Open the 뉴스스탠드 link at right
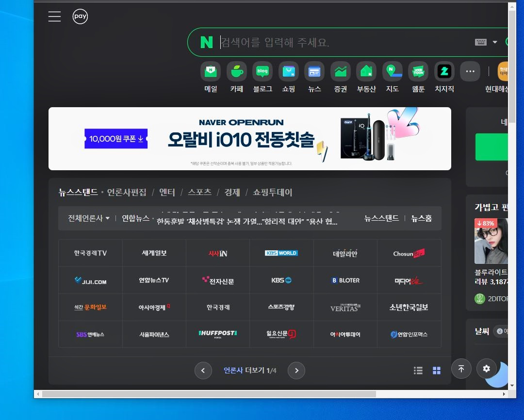This screenshot has width=524, height=420. point(381,218)
